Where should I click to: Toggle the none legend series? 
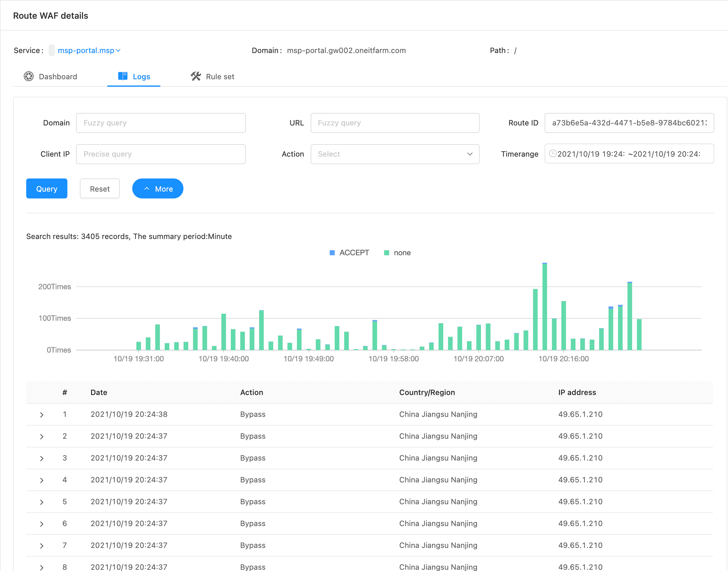[397, 253]
